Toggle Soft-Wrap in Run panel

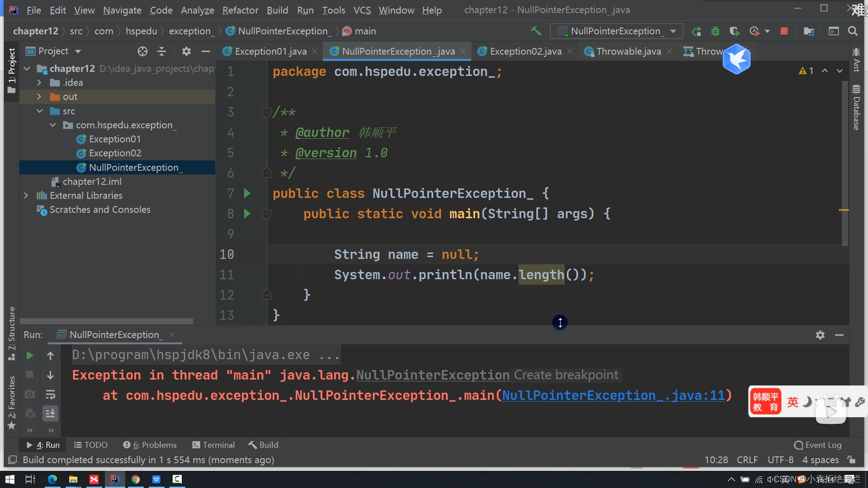[51, 394]
